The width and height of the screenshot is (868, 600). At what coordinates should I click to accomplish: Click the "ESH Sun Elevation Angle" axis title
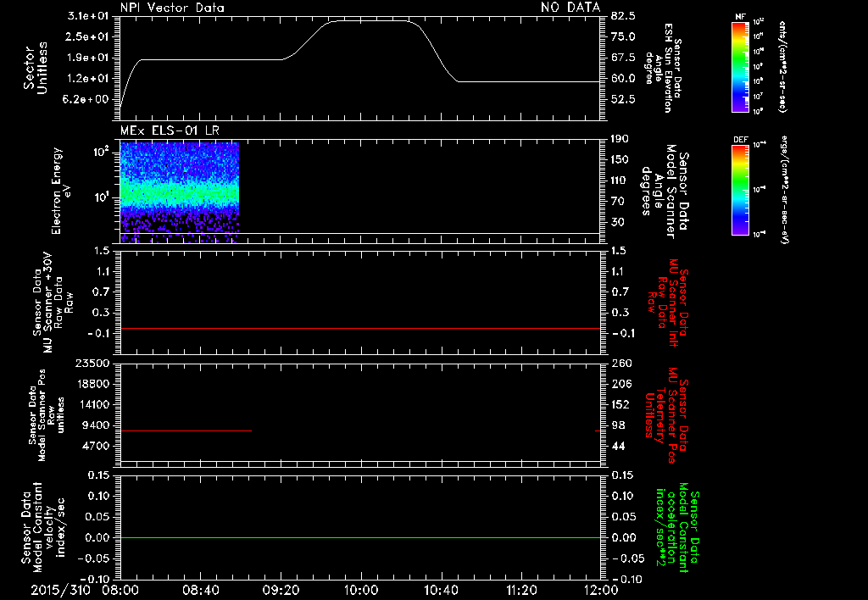[x=662, y=68]
